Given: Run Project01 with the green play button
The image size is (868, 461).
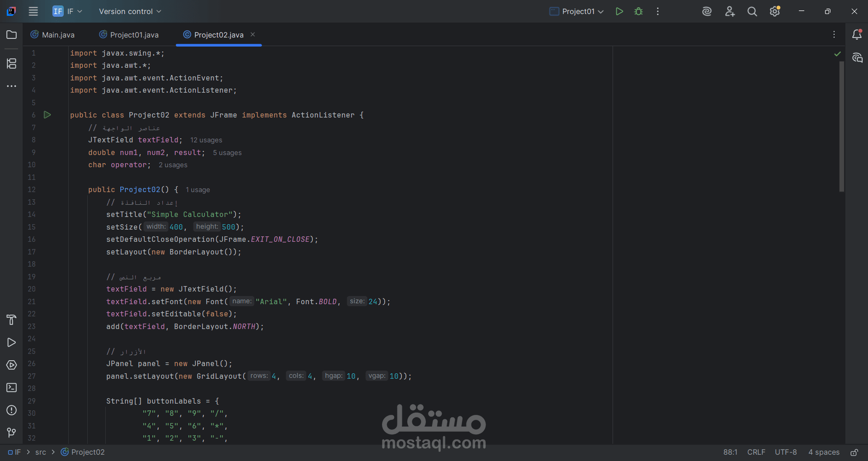Looking at the screenshot, I should coord(619,11).
